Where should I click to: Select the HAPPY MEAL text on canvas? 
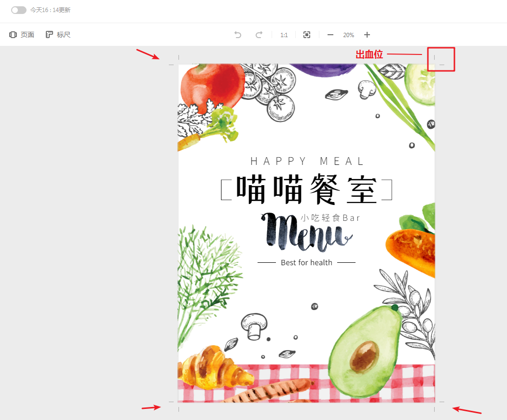point(307,161)
